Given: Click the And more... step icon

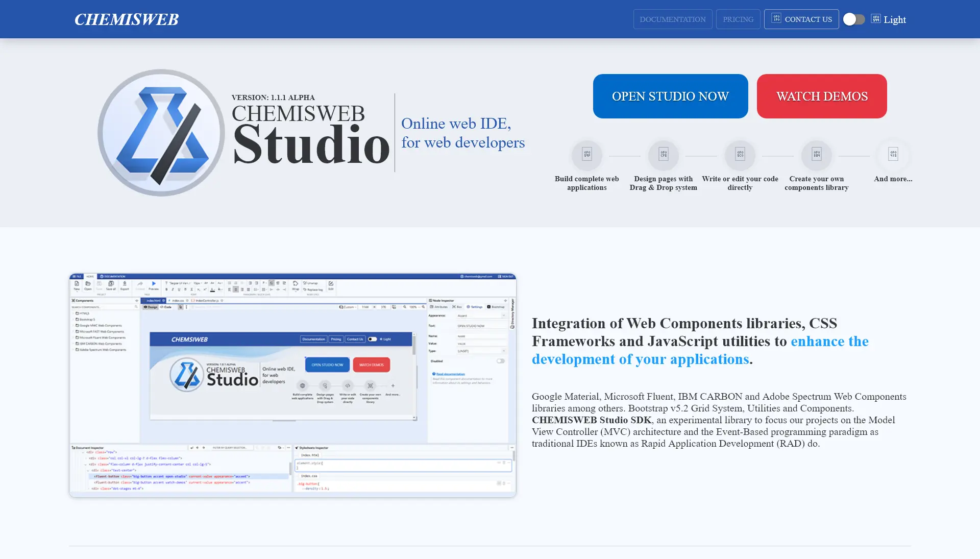Looking at the screenshot, I should tap(893, 155).
